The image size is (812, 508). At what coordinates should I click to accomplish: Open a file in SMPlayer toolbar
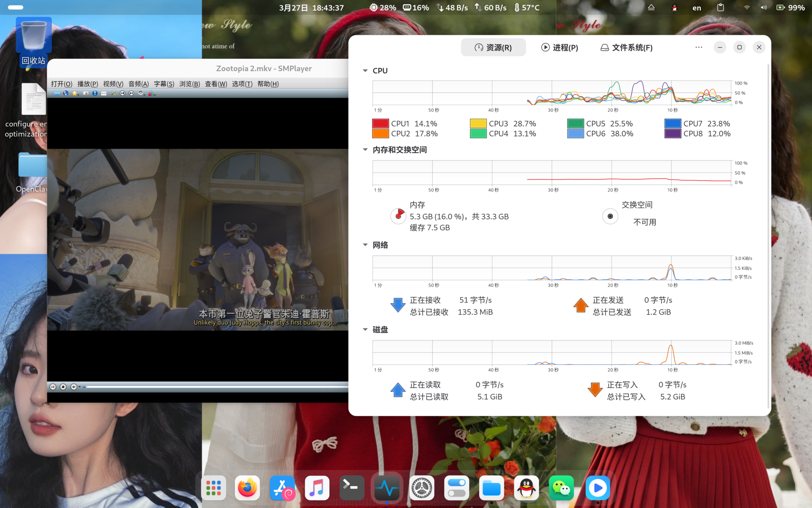click(x=56, y=93)
